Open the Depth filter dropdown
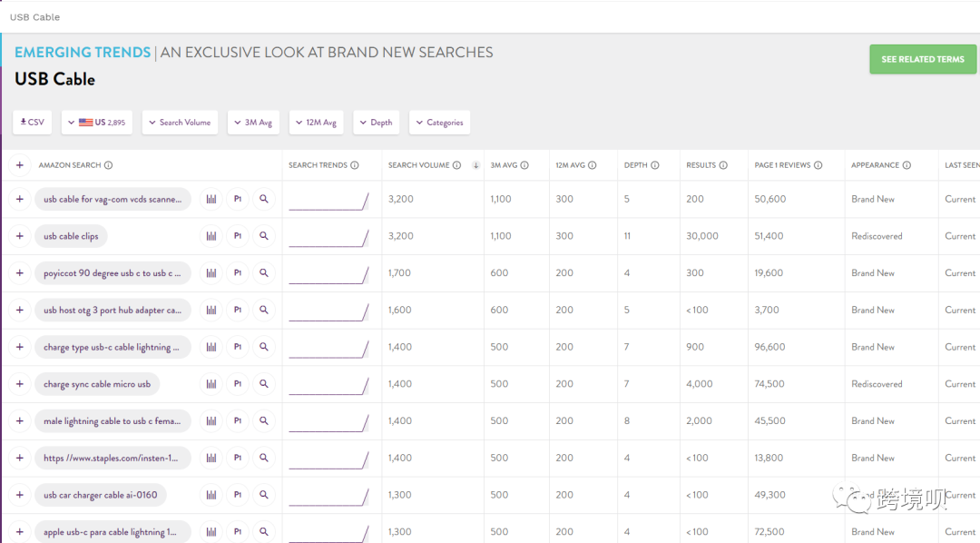Viewport: 980px width, 543px height. 377,123
